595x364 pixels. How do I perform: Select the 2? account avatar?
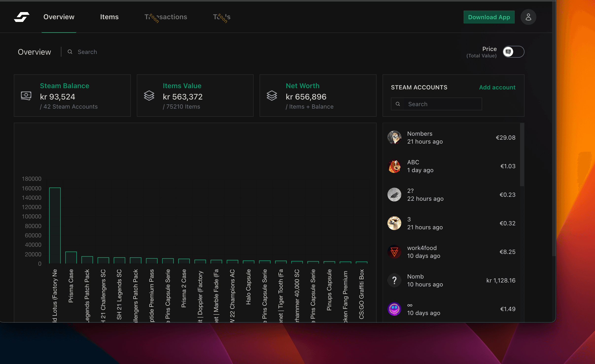coord(394,195)
